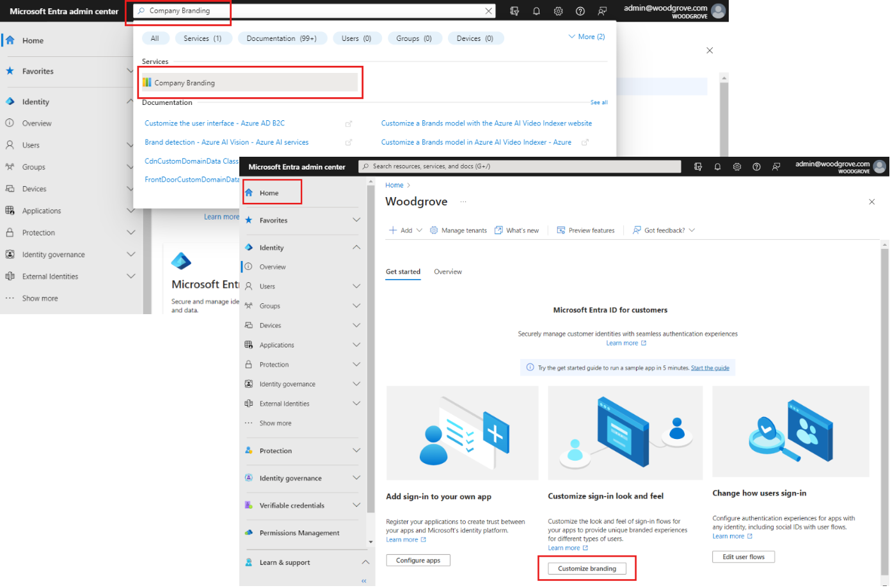The width and height of the screenshot is (890, 588).
Task: Click the Start the guide link
Action: click(710, 368)
